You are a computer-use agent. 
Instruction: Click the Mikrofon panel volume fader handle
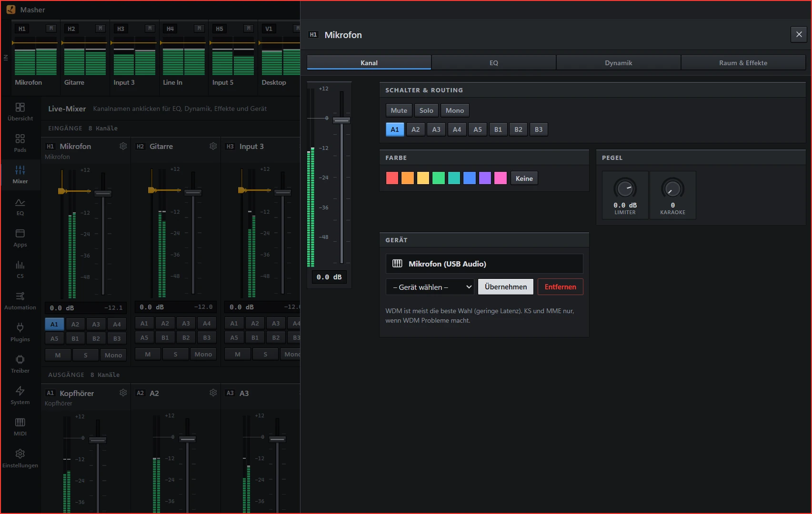coord(341,120)
